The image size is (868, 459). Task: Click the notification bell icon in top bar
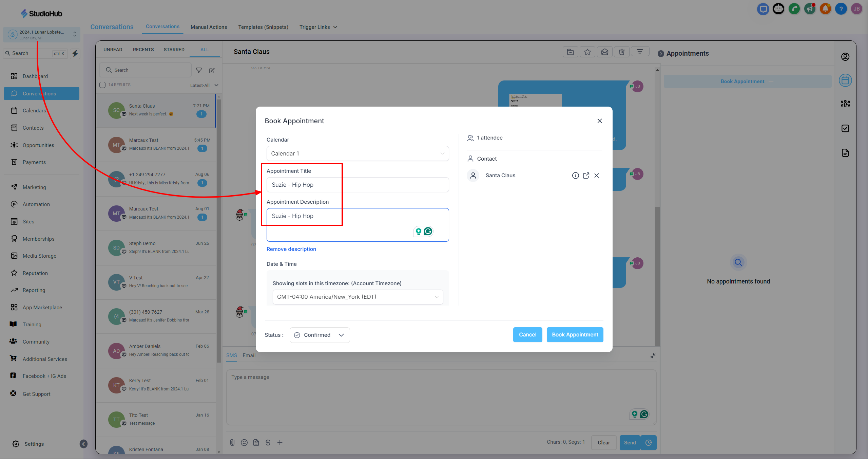coord(825,9)
